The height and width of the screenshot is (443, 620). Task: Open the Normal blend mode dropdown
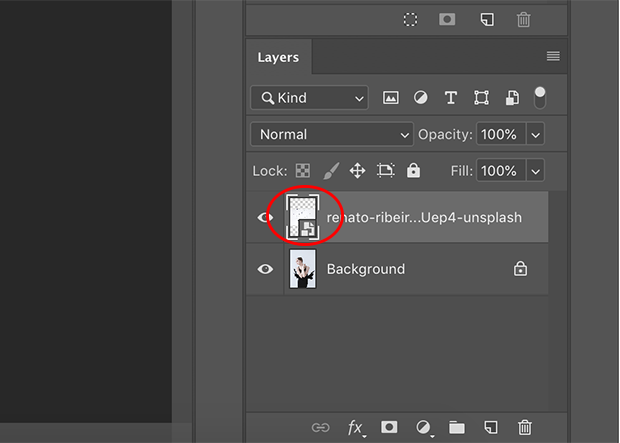332,134
